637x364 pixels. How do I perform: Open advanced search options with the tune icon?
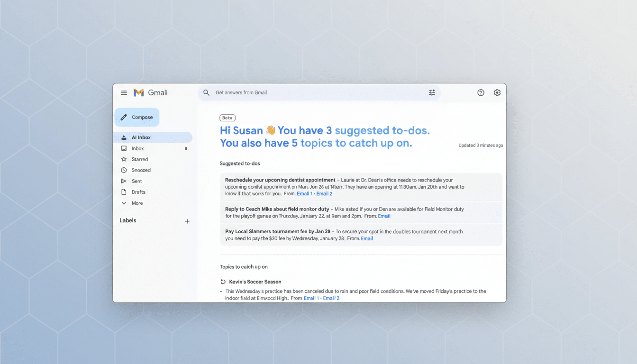(x=432, y=92)
